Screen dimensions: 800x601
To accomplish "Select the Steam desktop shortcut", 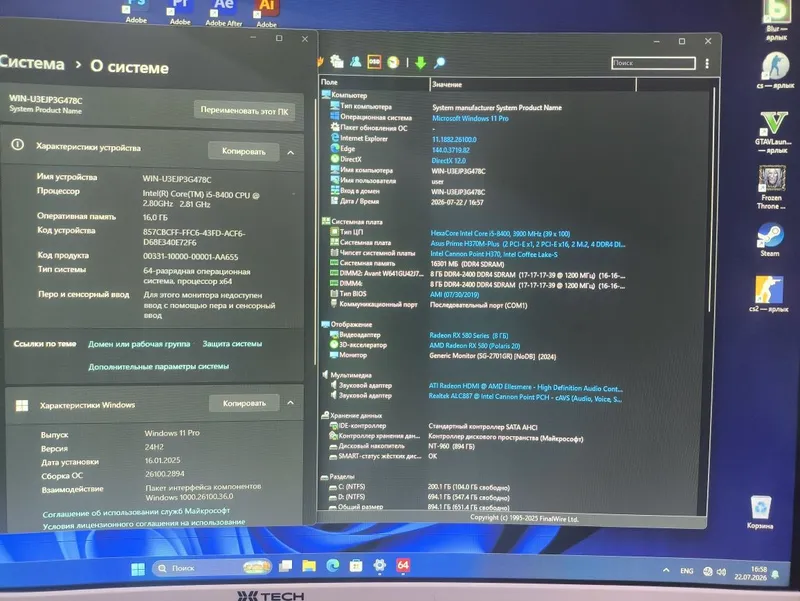I will tap(770, 240).
